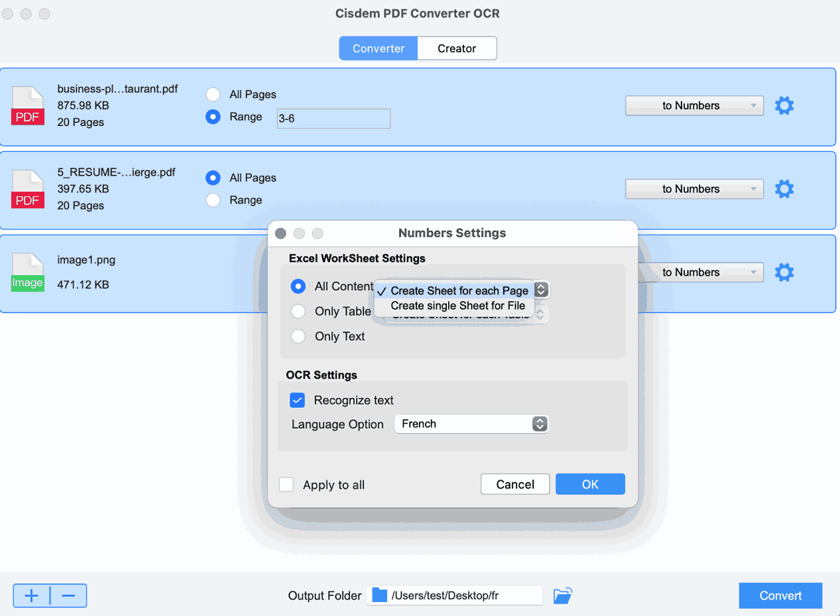Remove a file with the minus button
The image size is (840, 616).
[x=68, y=595]
